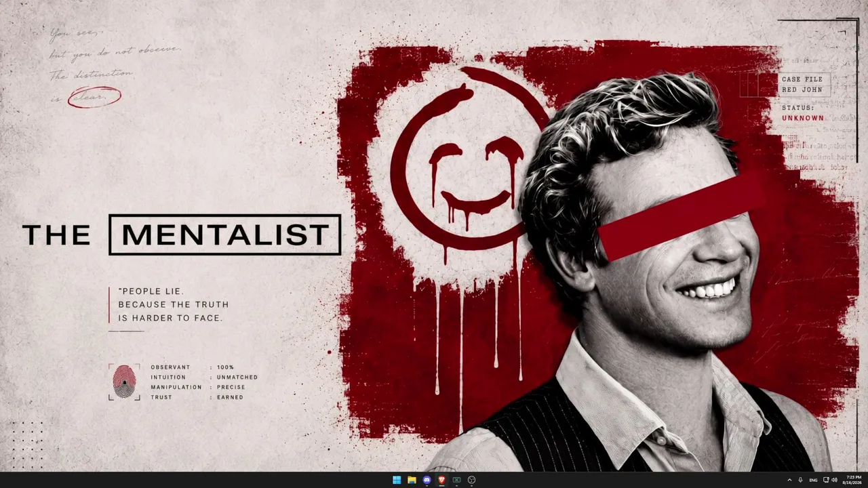Open the Windows Start menu
The height and width of the screenshot is (488, 868).
tap(397, 480)
